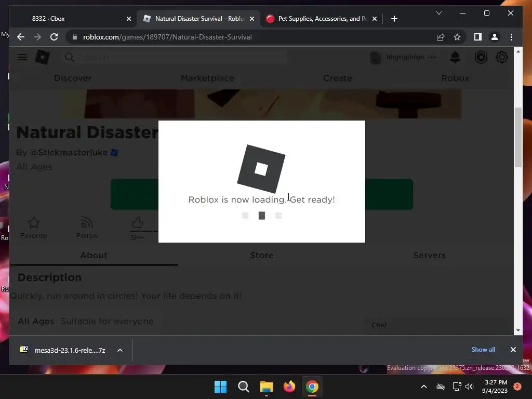The height and width of the screenshot is (399, 532).
Task: Open the Robux nav item
Action: pos(455,78)
